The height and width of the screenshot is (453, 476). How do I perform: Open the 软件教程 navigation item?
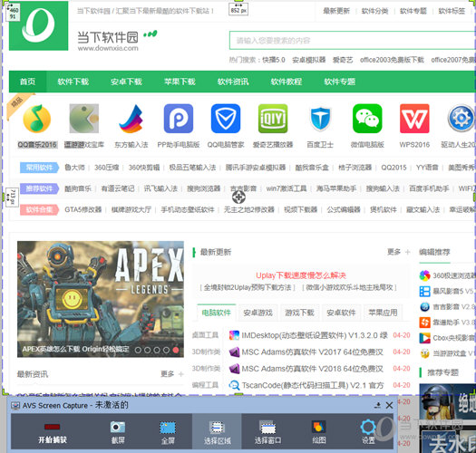click(x=287, y=82)
